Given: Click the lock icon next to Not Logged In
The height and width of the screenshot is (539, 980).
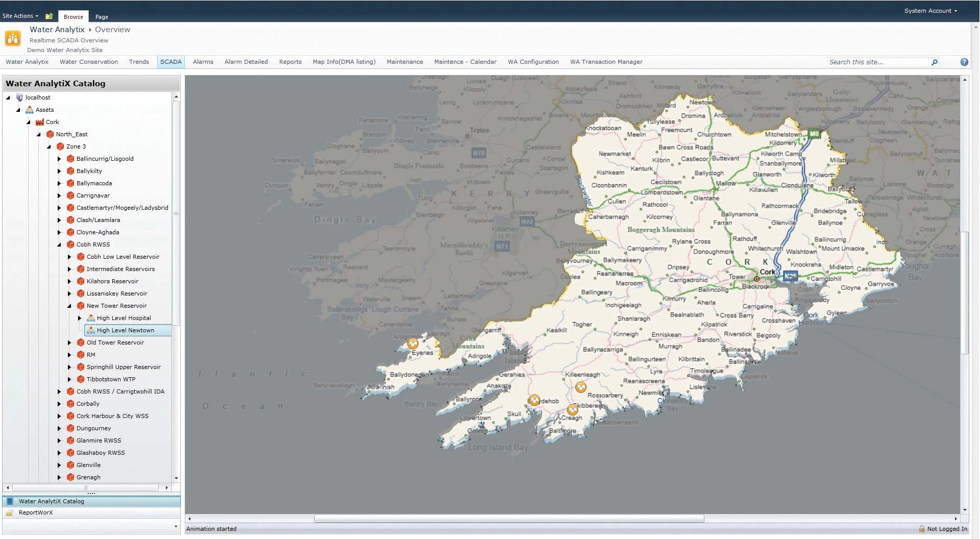Looking at the screenshot, I should [x=922, y=529].
